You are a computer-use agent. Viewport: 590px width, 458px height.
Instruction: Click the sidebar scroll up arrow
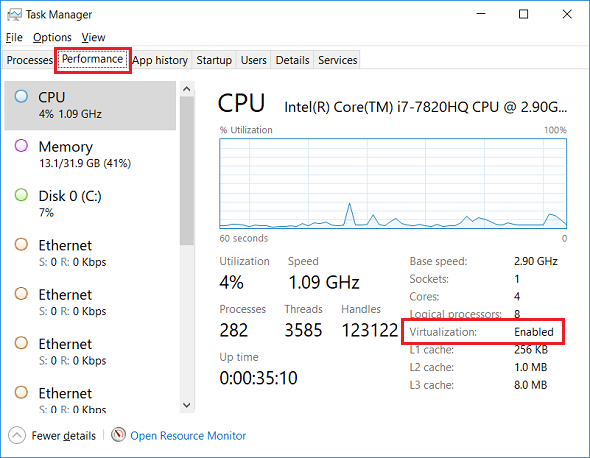[x=187, y=89]
